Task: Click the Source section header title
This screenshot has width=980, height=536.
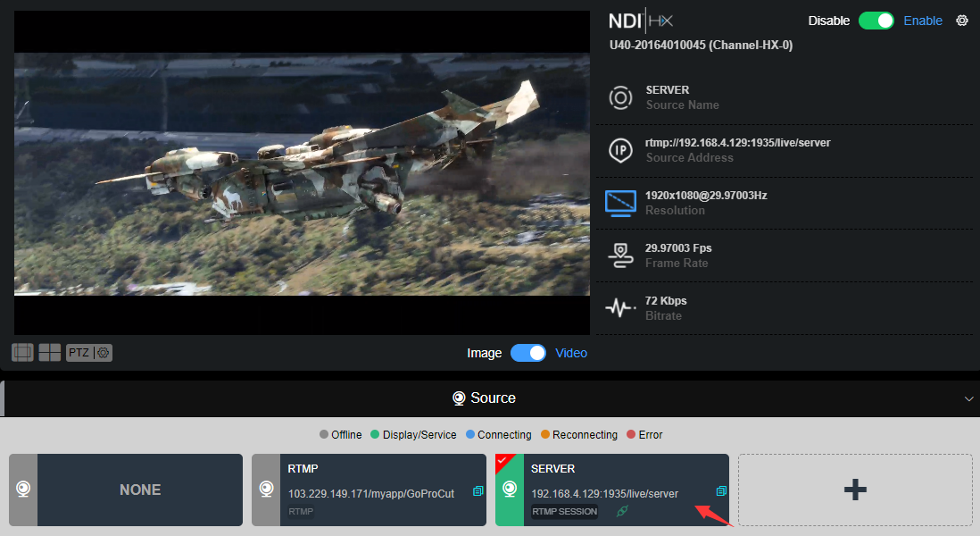Action: tap(493, 398)
